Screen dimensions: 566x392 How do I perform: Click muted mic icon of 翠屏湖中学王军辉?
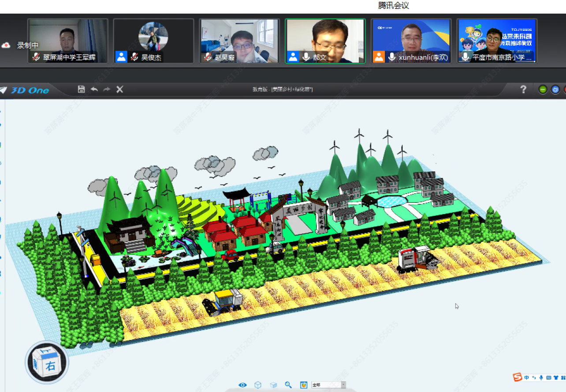pyautogui.click(x=36, y=57)
